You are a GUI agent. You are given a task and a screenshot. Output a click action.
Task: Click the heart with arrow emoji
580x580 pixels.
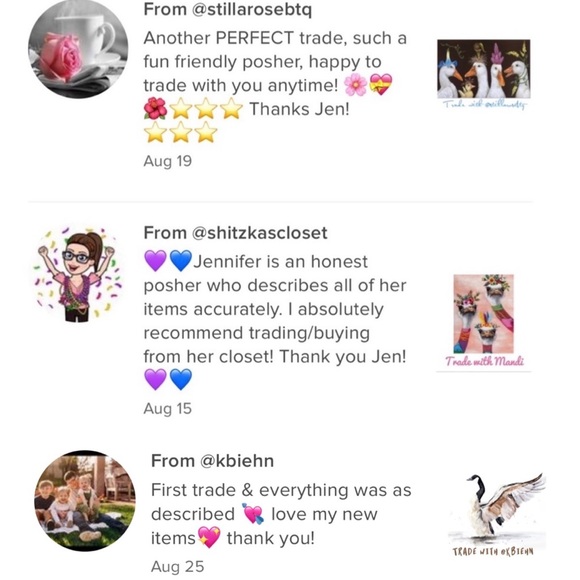253,514
